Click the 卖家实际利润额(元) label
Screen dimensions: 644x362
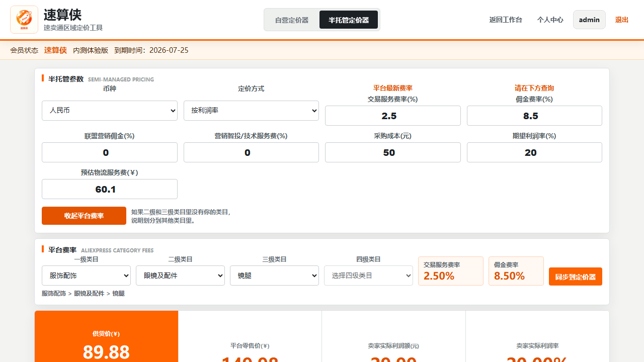click(393, 346)
